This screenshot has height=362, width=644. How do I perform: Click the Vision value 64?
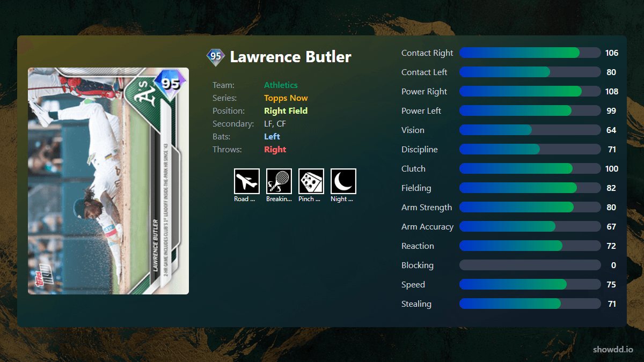click(x=612, y=130)
